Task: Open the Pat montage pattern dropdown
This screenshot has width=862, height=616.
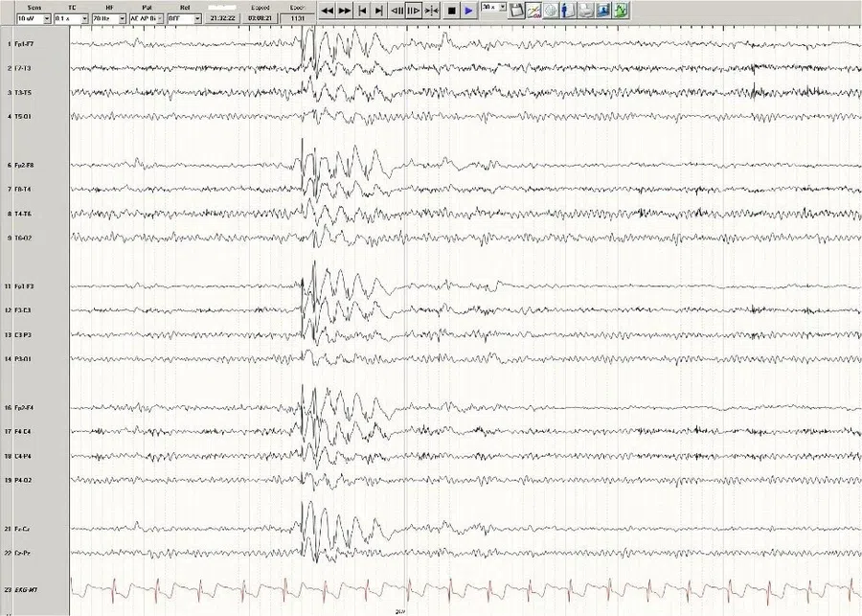Action: tap(147, 19)
